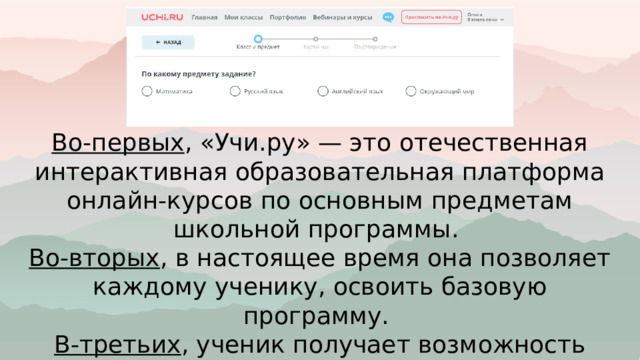Open the blue chat bubble icon
Image resolution: width=640 pixels, height=360 pixels.
coord(388,17)
